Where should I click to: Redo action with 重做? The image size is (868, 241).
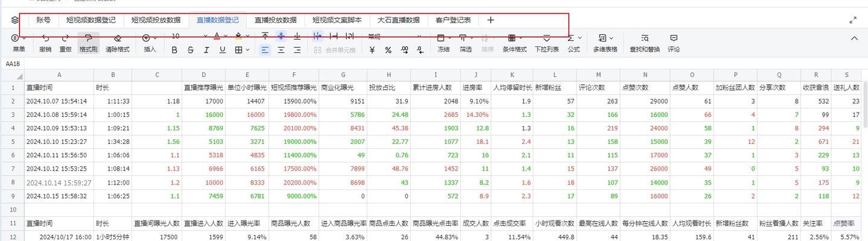65,43
